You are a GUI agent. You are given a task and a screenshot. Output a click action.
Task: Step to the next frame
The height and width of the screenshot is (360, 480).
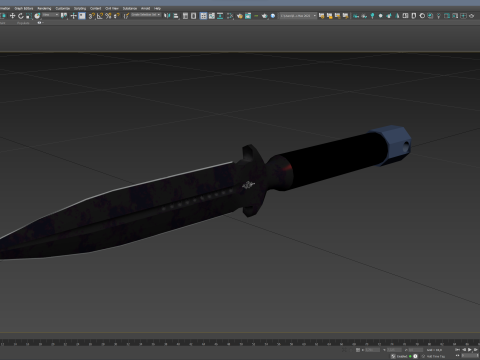click(476, 350)
